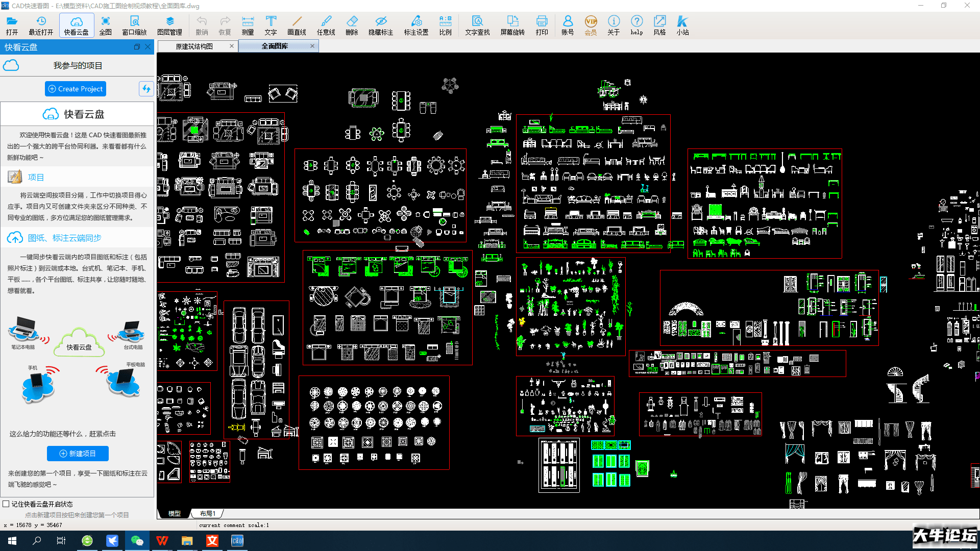
Task: Click the refresh sync button beside Create Project
Action: coord(146,89)
